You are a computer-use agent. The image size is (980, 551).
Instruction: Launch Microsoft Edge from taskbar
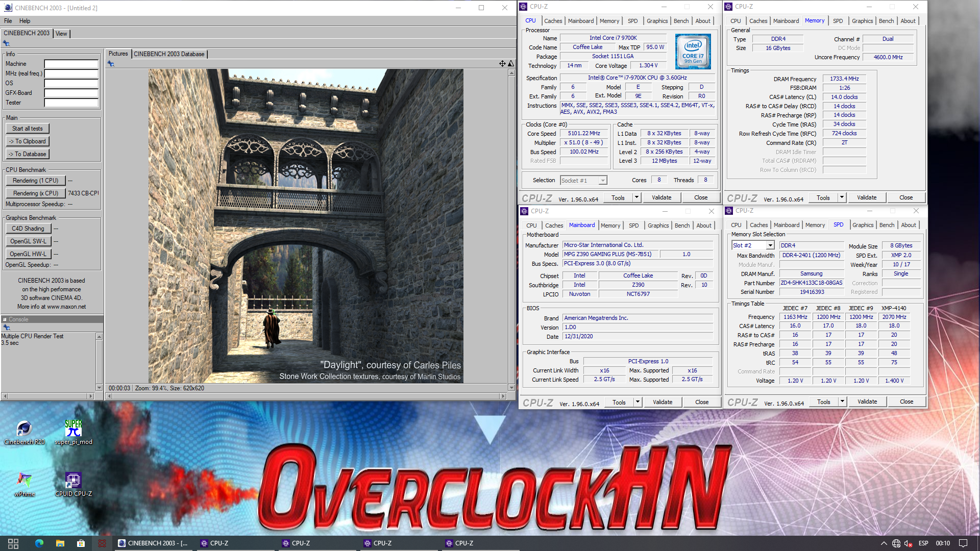pos(39,543)
